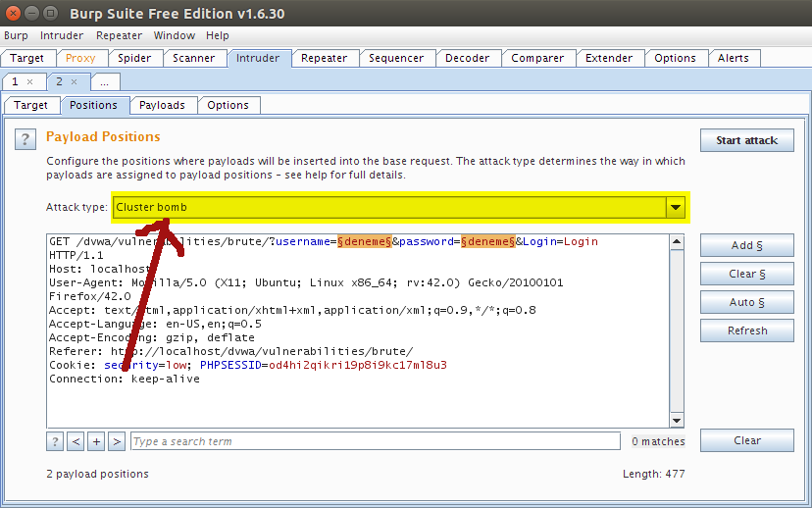Click the PHPSESSID cookie value
Viewport: 812px width, 508px height.
tap(357, 365)
